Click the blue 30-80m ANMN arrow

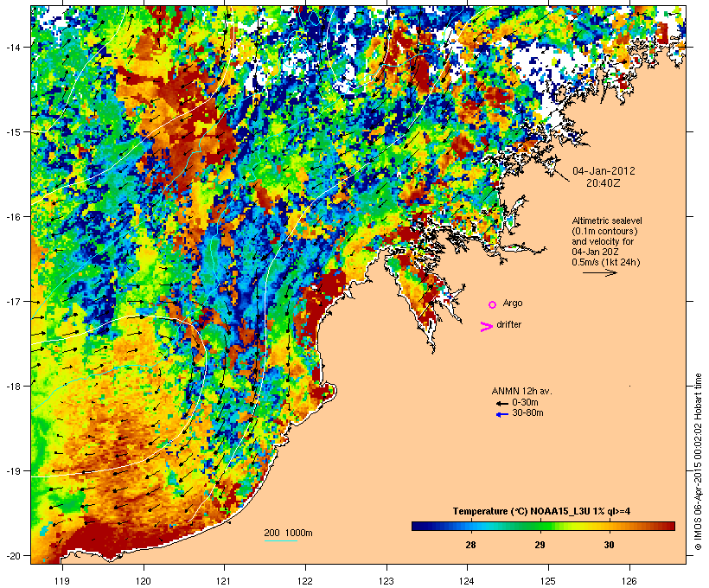point(502,414)
